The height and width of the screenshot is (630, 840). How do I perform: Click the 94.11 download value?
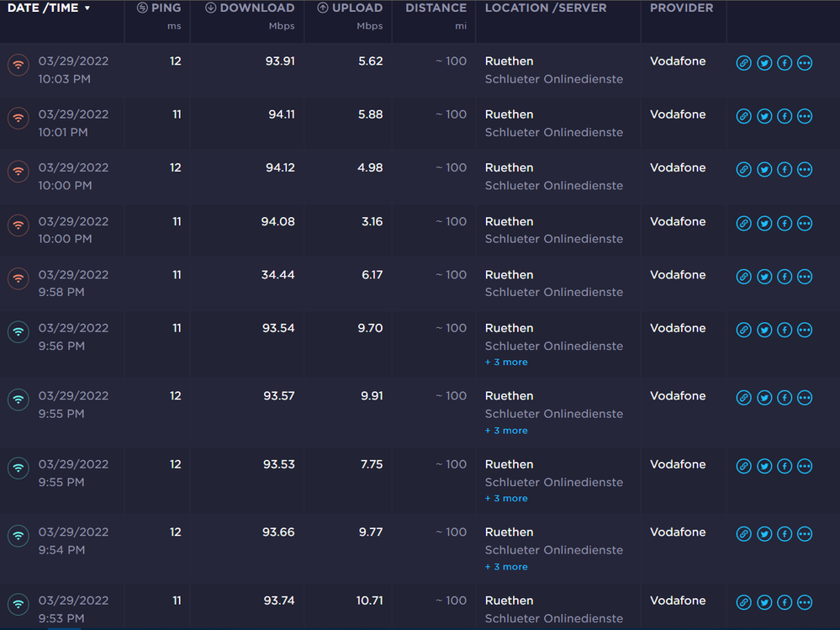tap(282, 114)
